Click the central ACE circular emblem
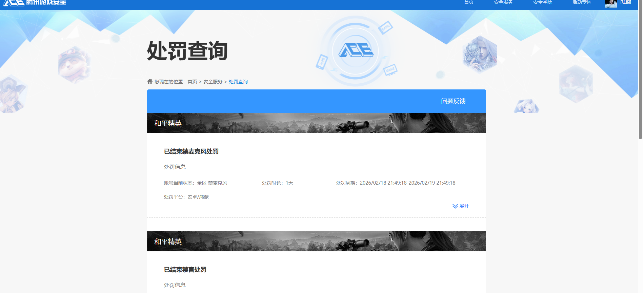The width and height of the screenshot is (644, 293). click(x=356, y=51)
